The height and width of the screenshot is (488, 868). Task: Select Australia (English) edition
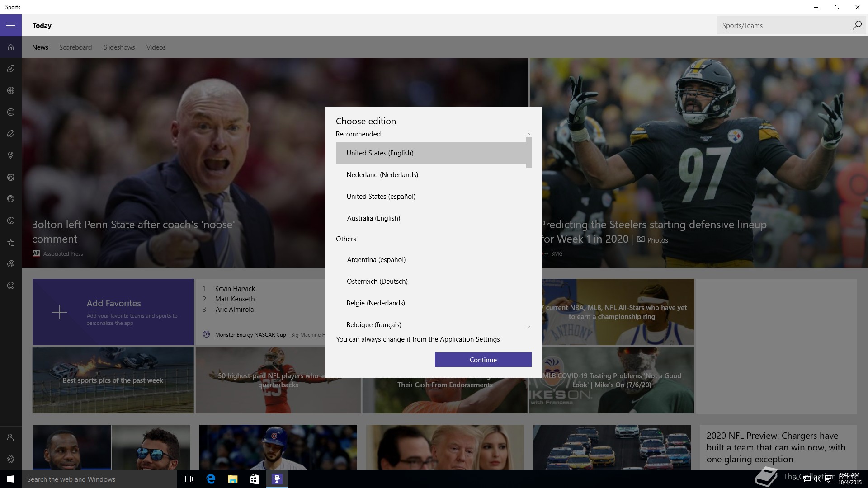click(431, 218)
